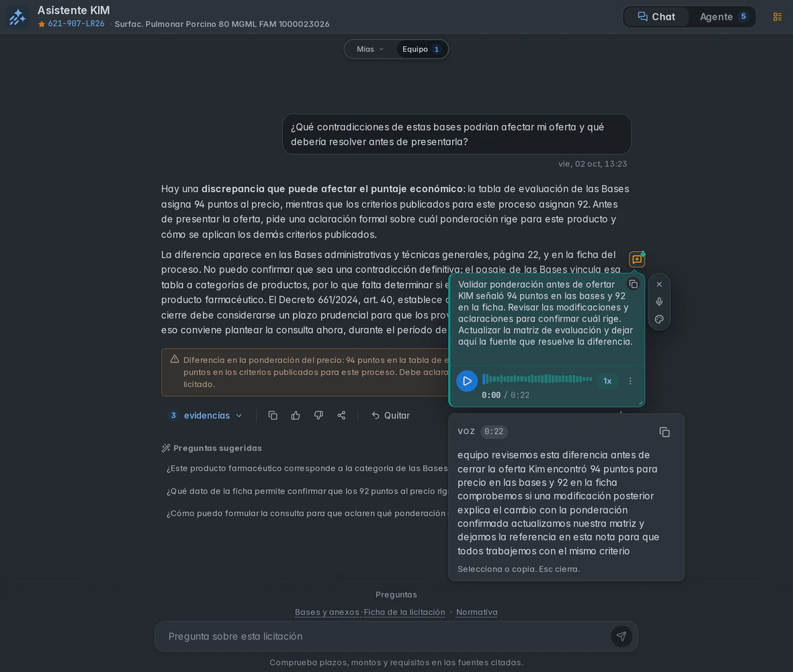The image size is (793, 672).
Task: Open tender code 621-907-LR26 link
Action: [76, 24]
